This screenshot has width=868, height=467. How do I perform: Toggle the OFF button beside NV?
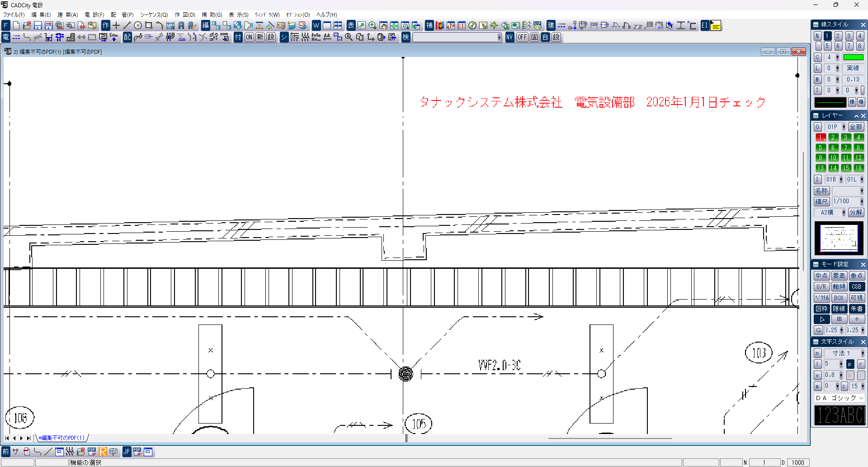(522, 37)
